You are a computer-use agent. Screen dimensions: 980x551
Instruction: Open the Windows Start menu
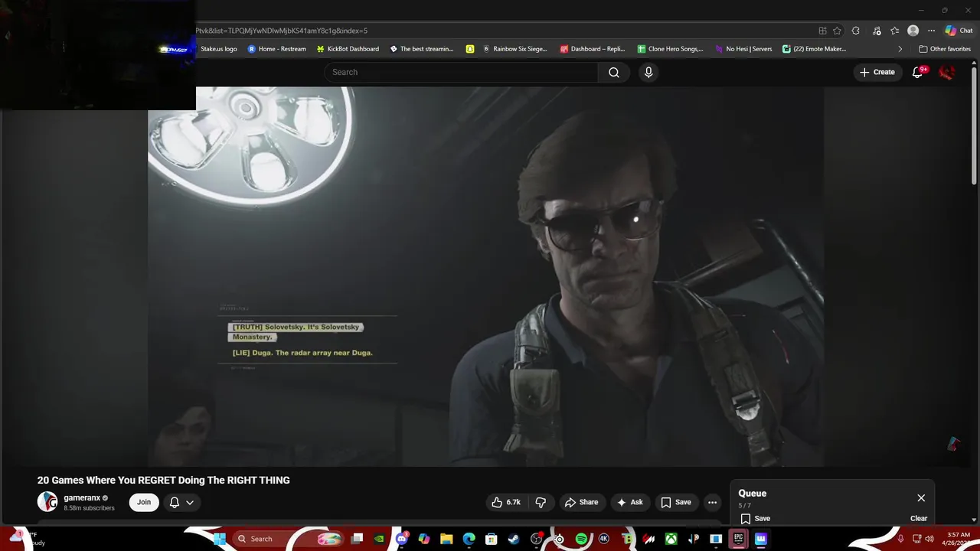click(219, 539)
